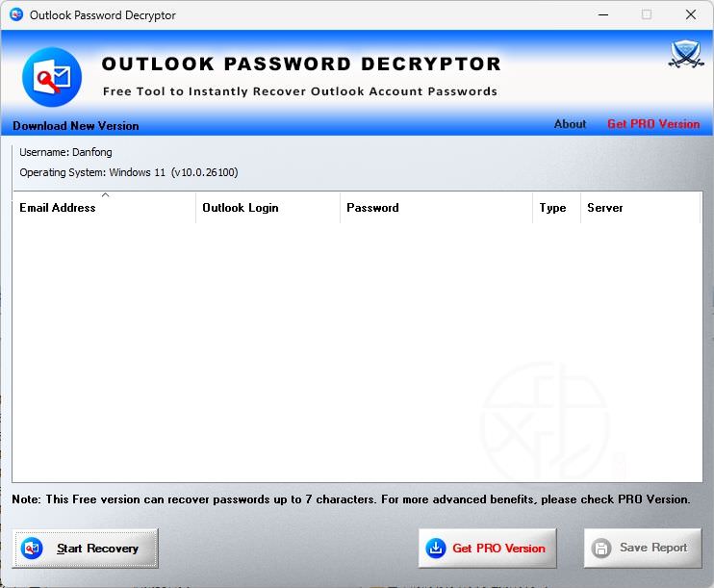Minimize the Outlook Password Decryptor window
The width and height of the screenshot is (714, 588).
click(x=603, y=15)
